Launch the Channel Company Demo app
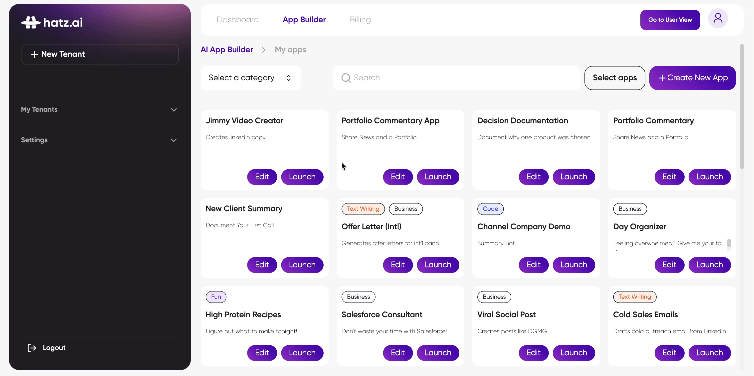The width and height of the screenshot is (754, 376). click(574, 264)
